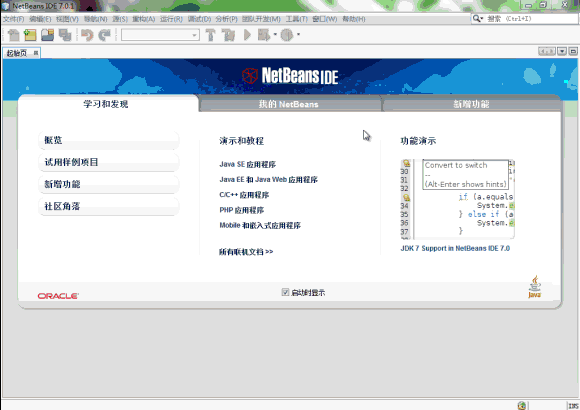
Task: Open the project configuration combo box
Action: tap(160, 35)
